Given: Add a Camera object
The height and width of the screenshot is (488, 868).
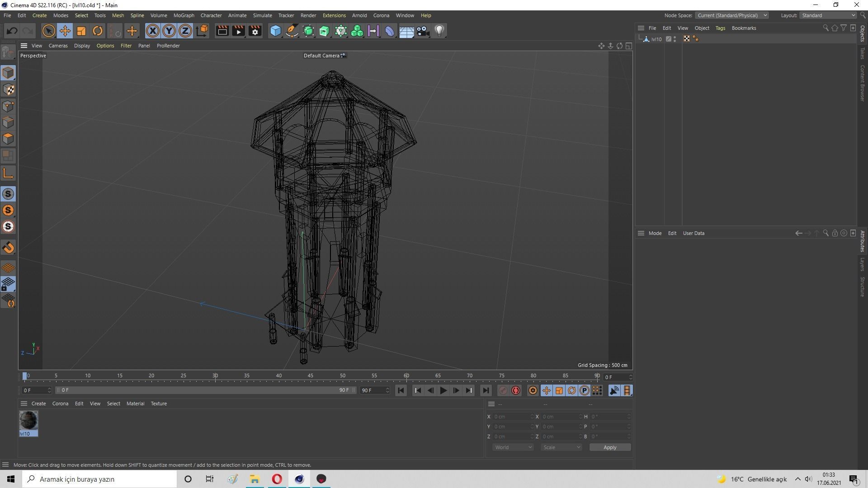Looking at the screenshot, I should click(423, 31).
